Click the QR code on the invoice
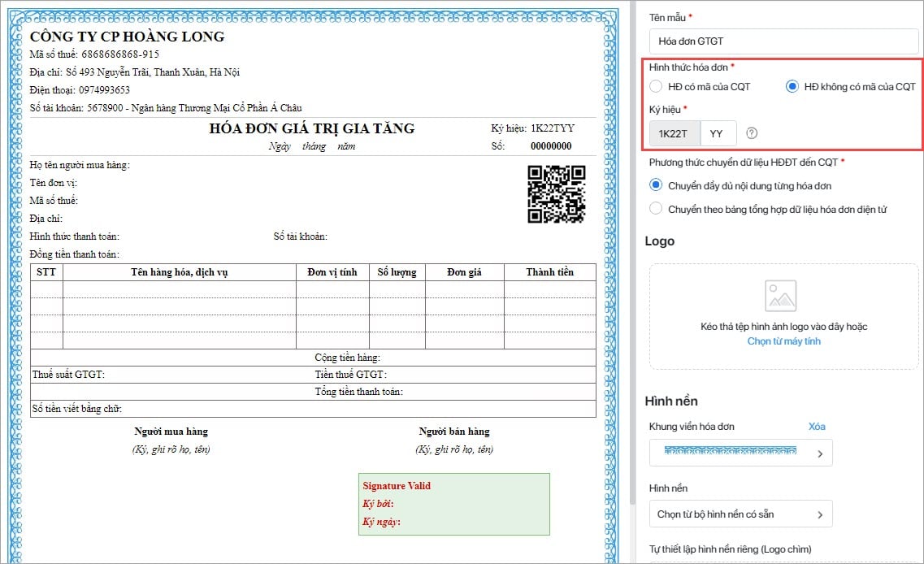 [x=557, y=194]
